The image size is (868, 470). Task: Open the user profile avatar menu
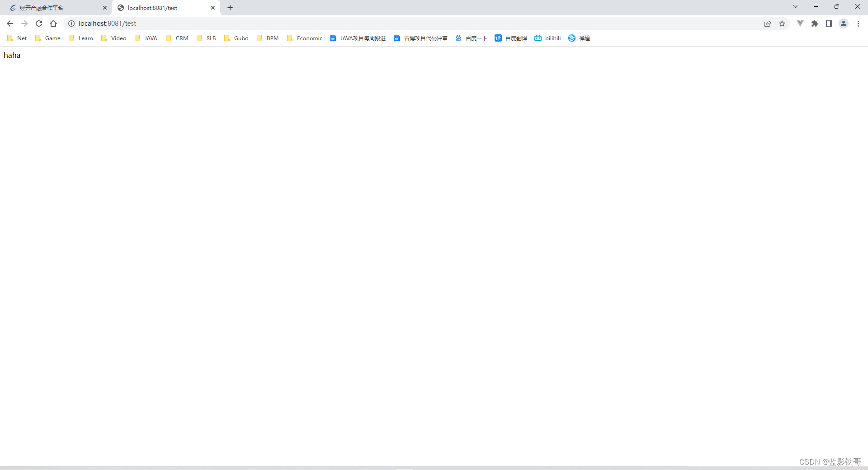click(x=844, y=23)
